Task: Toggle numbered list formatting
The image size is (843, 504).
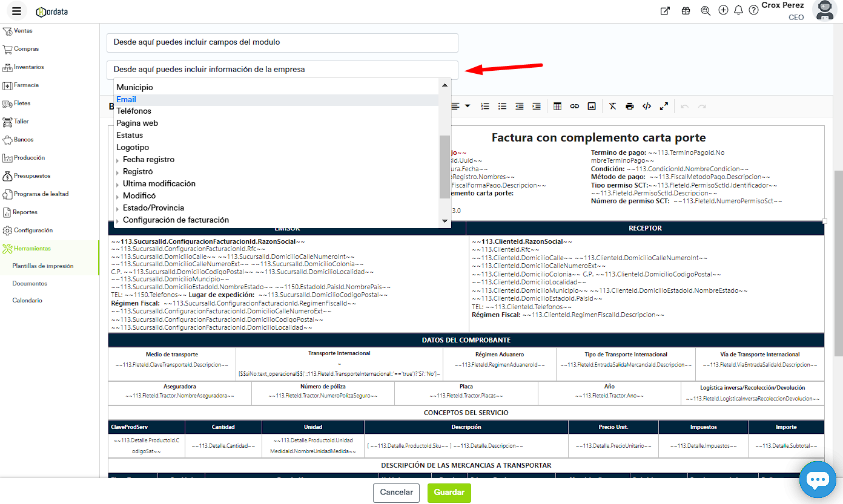Action: coord(485,106)
